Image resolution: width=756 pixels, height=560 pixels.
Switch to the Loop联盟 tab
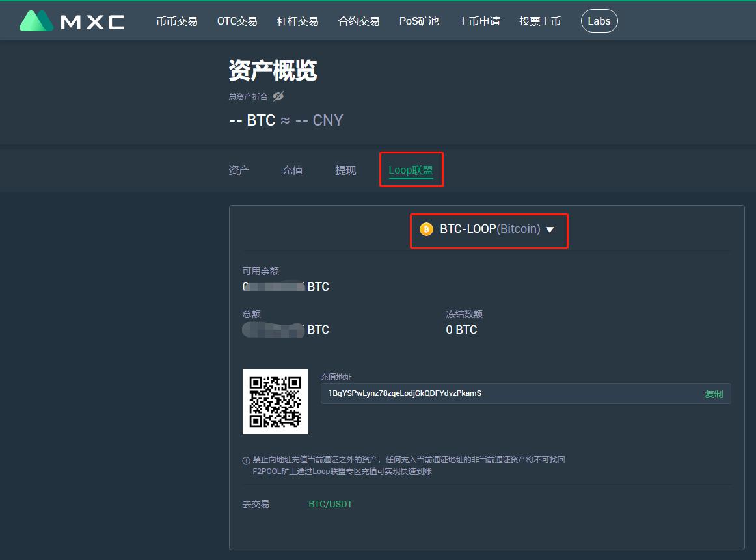pyautogui.click(x=411, y=170)
